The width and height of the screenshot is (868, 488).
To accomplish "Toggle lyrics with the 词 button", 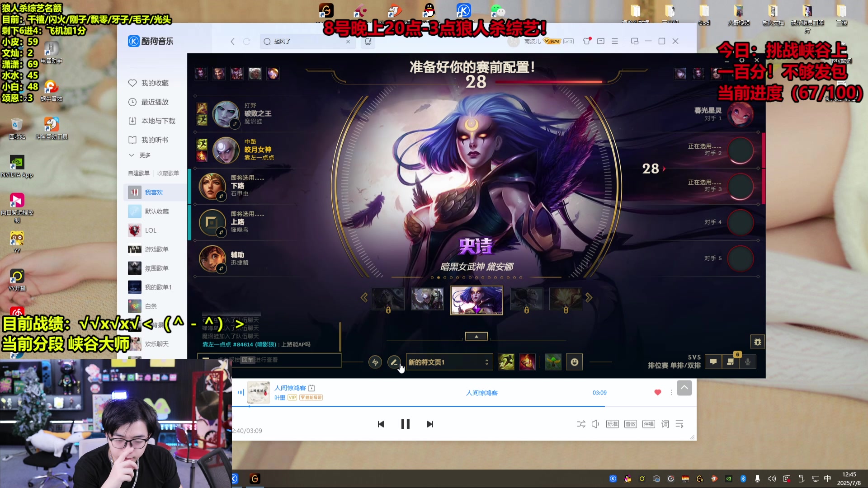I will point(665,424).
